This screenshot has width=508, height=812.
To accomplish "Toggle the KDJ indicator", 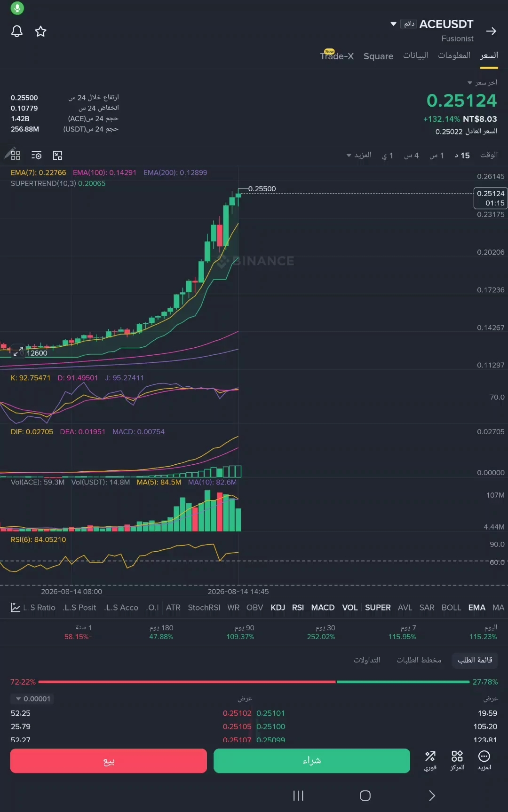I will (278, 608).
